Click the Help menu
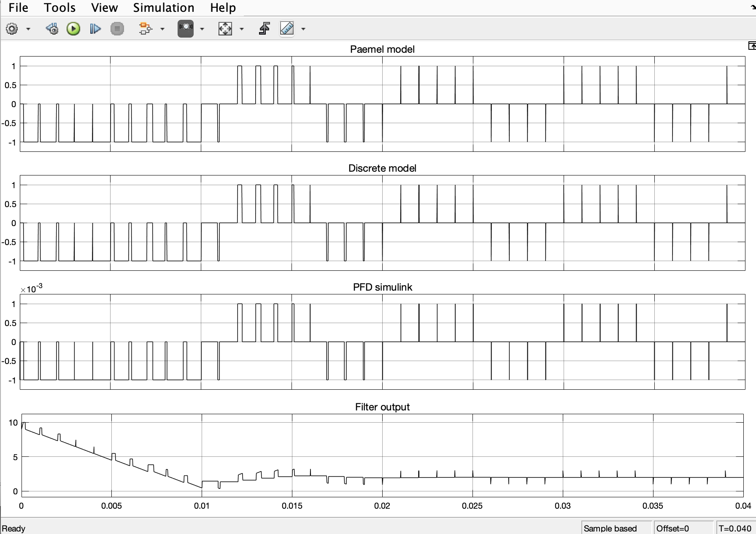Image resolution: width=756 pixels, height=534 pixels. 223,8
